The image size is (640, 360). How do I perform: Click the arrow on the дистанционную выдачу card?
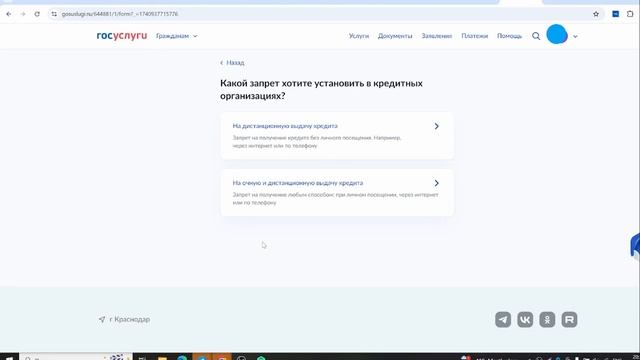436,126
